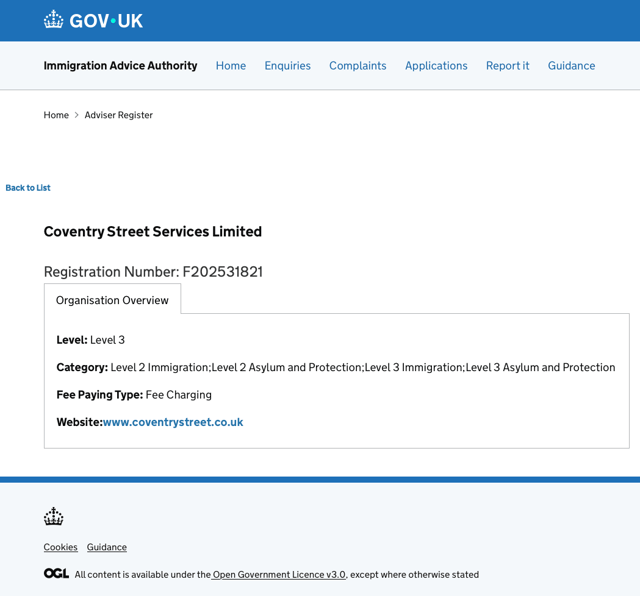Viewport: 640px width, 596px height.
Task: Open the Applications navigation link
Action: pos(436,66)
